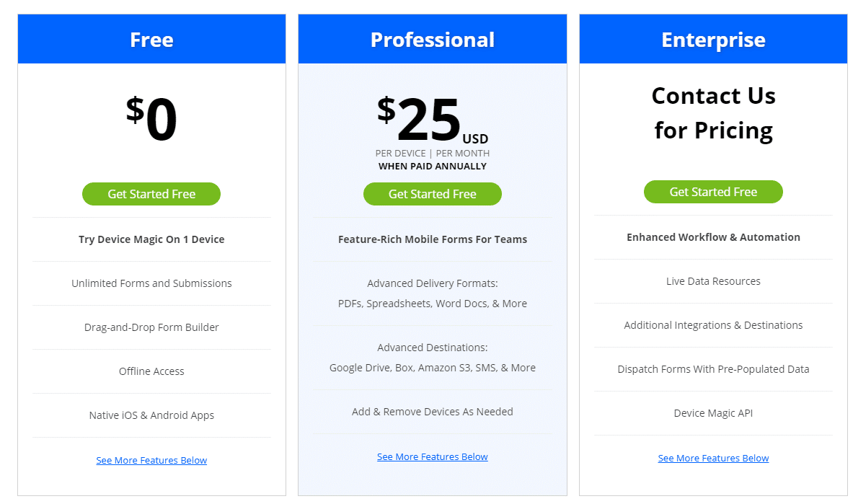Select the Enterprise plan header

click(713, 39)
